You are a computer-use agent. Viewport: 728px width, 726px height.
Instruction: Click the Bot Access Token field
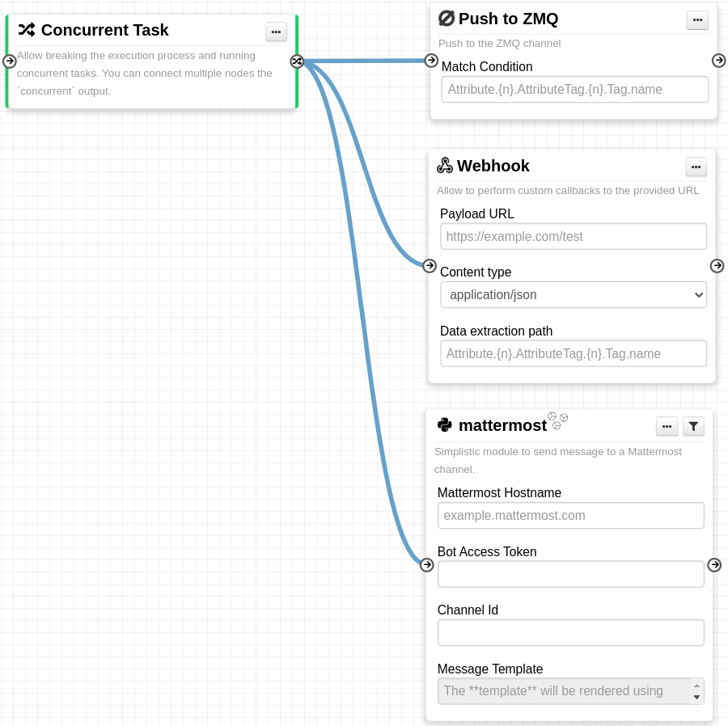click(570, 574)
